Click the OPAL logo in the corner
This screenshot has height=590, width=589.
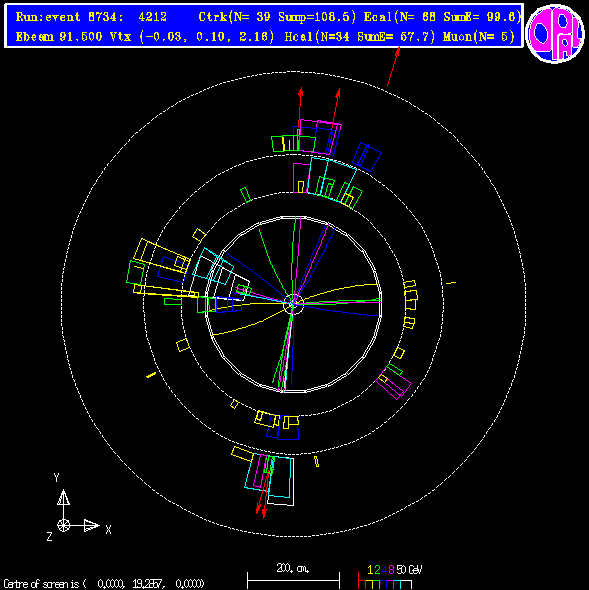click(555, 33)
